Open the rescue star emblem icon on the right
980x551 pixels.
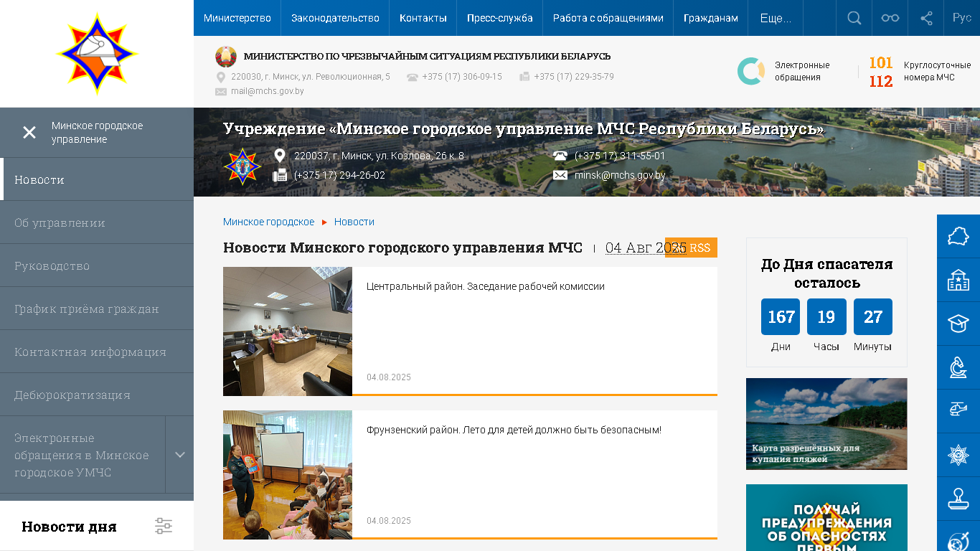click(x=958, y=455)
